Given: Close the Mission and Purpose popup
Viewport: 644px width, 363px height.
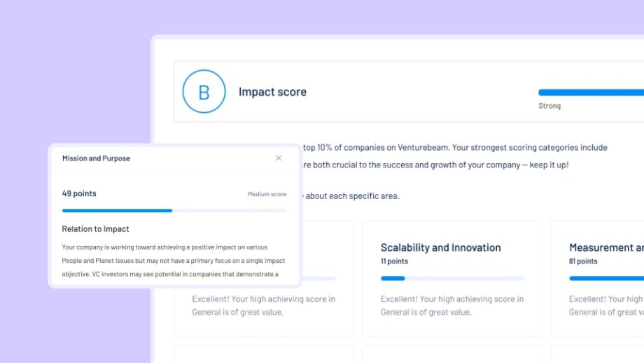Looking at the screenshot, I should tap(279, 158).
